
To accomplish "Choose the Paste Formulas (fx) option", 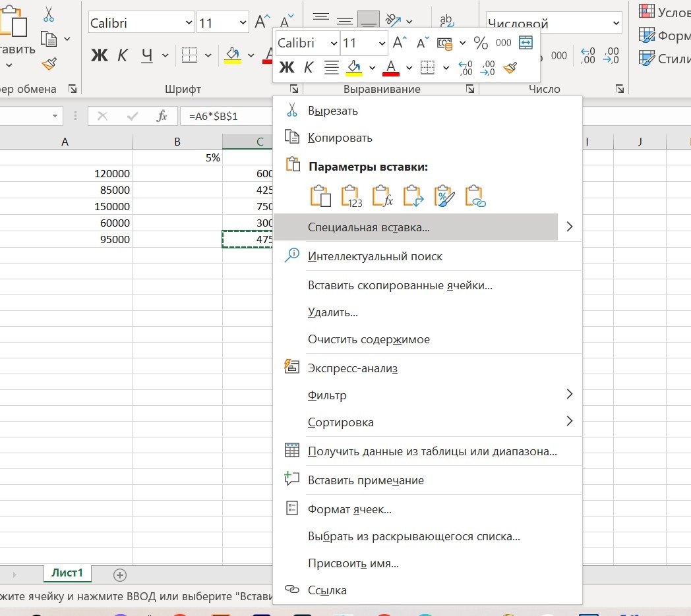I will (382, 196).
